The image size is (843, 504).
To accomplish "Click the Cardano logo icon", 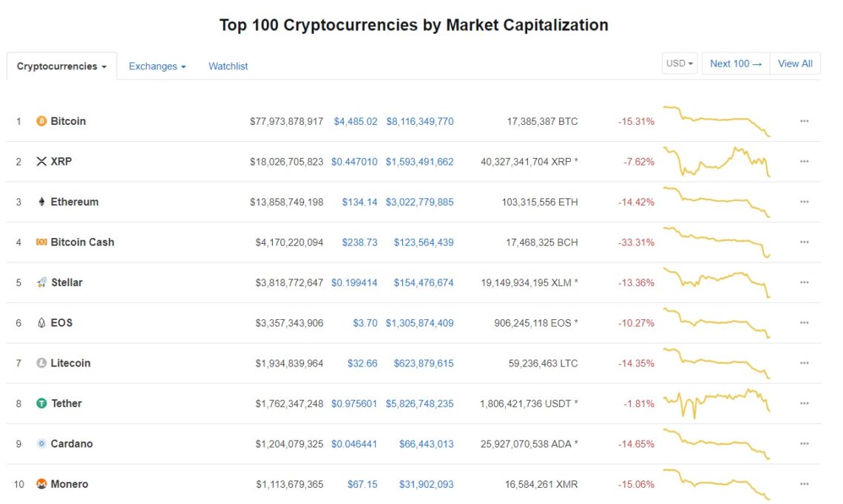I will 41,443.
